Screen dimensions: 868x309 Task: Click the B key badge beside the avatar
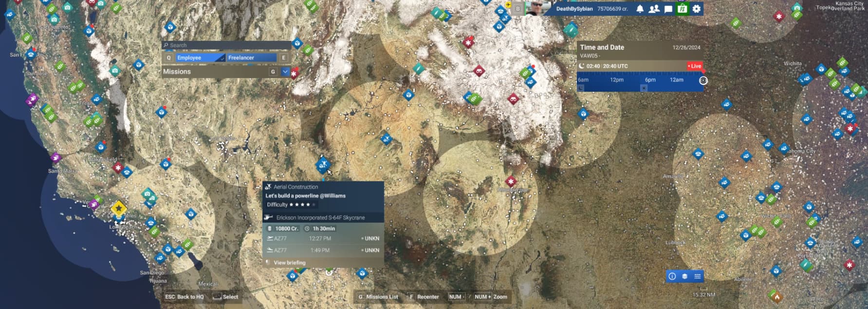point(517,9)
